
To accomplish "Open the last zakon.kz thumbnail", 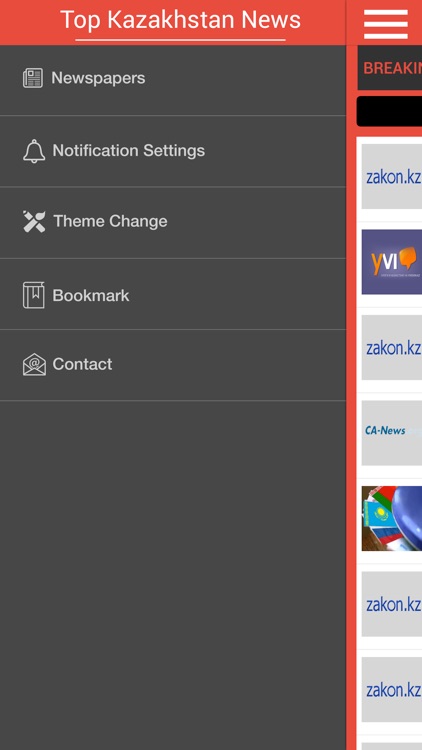I will 392,689.
